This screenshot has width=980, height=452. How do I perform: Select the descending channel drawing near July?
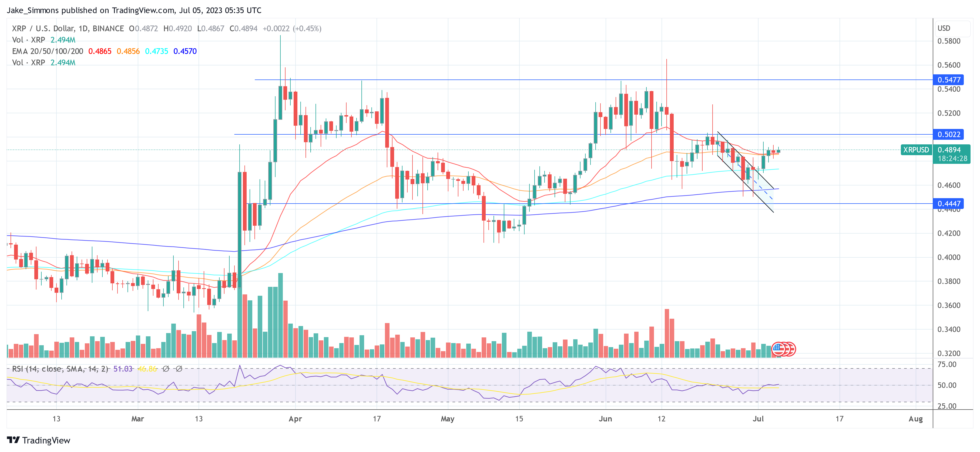pos(746,172)
